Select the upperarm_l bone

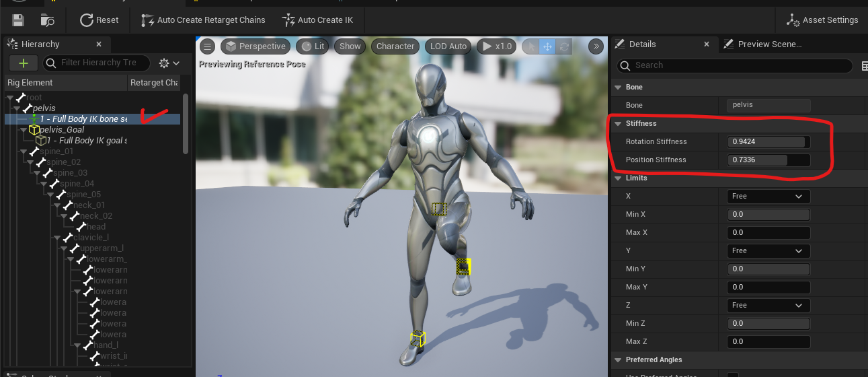point(101,248)
